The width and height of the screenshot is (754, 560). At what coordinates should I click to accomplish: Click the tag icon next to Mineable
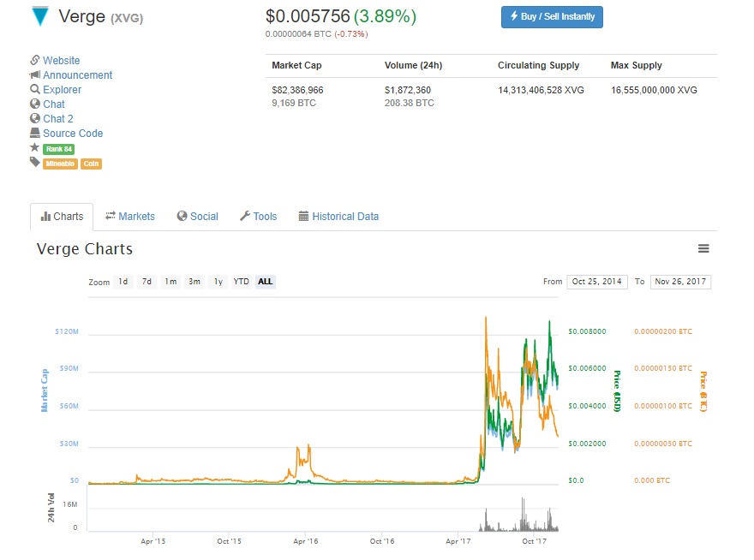point(34,162)
